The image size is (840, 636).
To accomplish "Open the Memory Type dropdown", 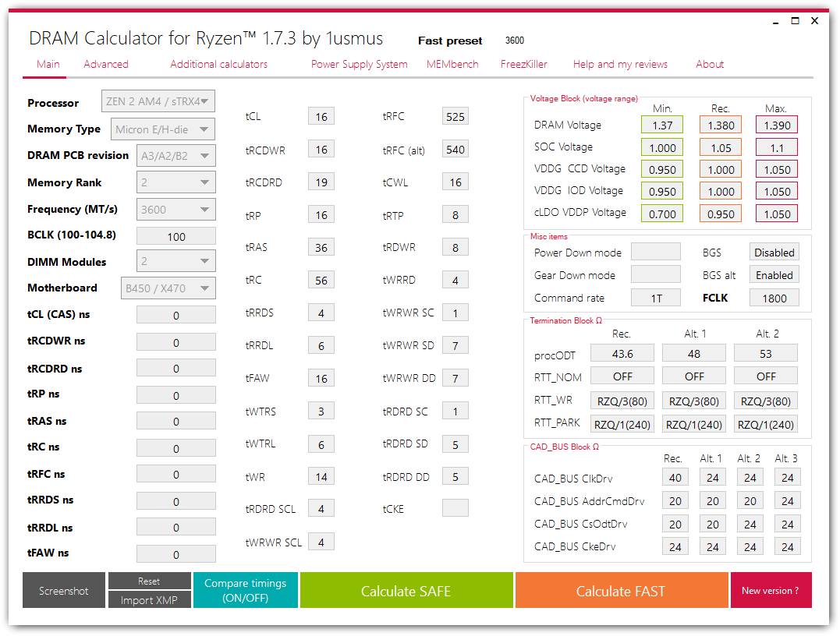I will (163, 129).
